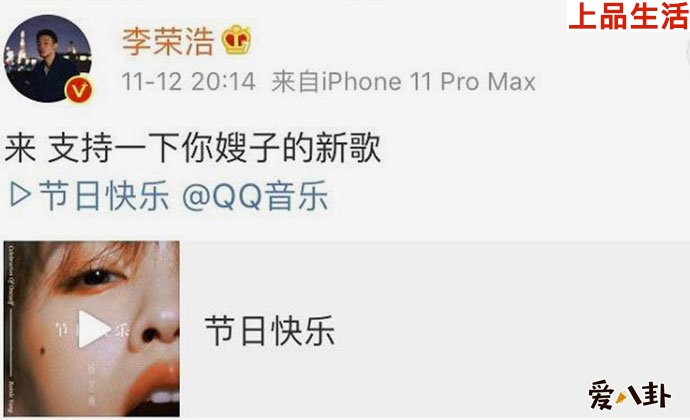Click the red 上品生活 watermark
The width and height of the screenshot is (690, 420).
[x=628, y=16]
